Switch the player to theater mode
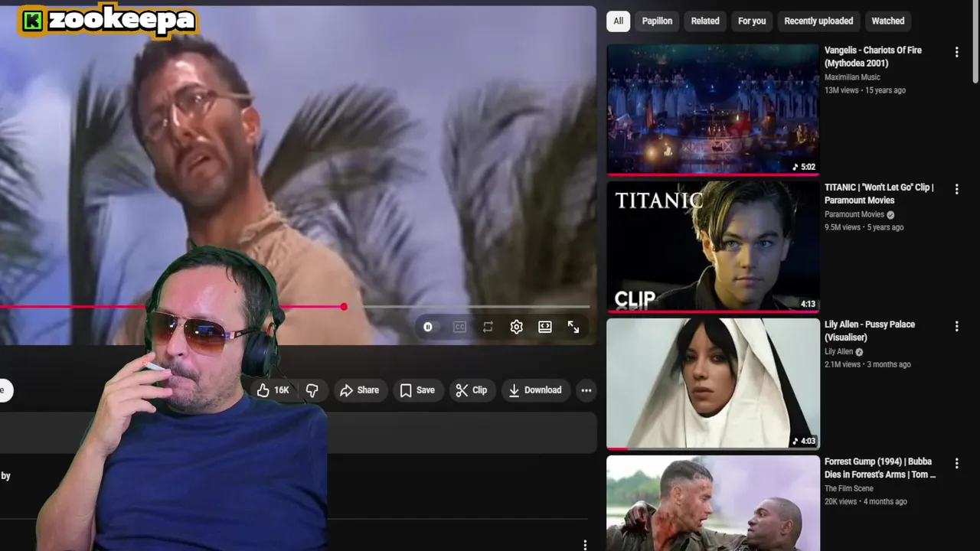Screen dimensions: 980x551 point(545,327)
